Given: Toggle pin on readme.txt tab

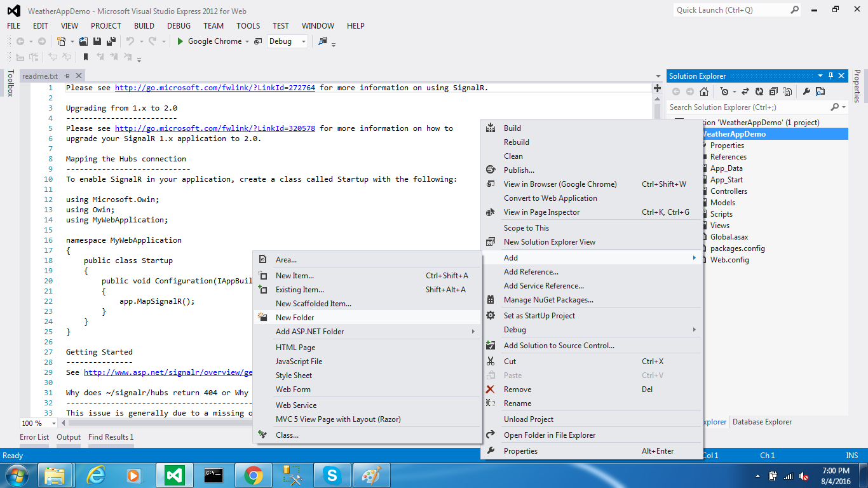Looking at the screenshot, I should (67, 76).
